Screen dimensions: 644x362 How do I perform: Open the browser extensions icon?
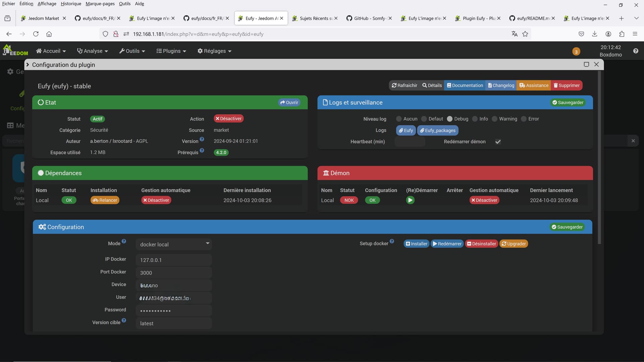[x=622, y=34]
